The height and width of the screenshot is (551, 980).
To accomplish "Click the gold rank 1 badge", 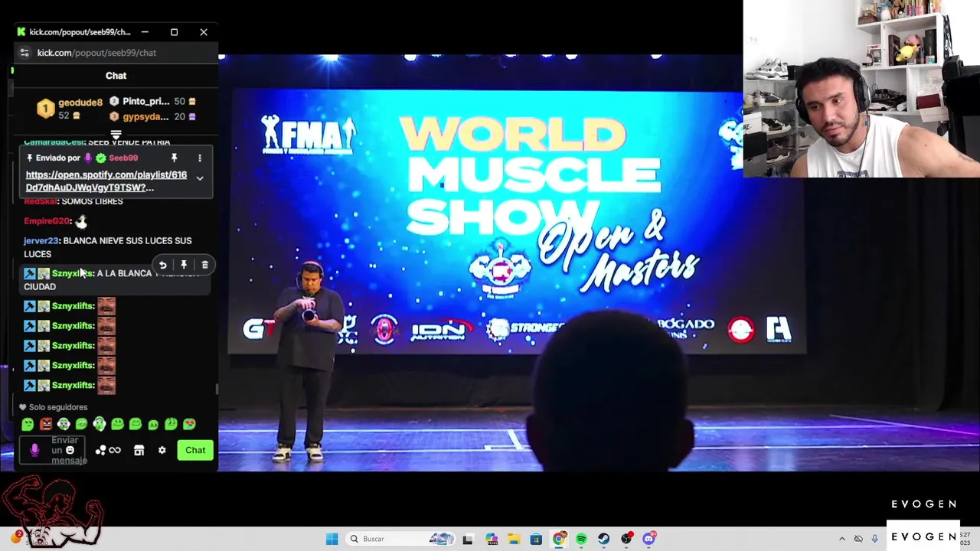I will [x=45, y=109].
